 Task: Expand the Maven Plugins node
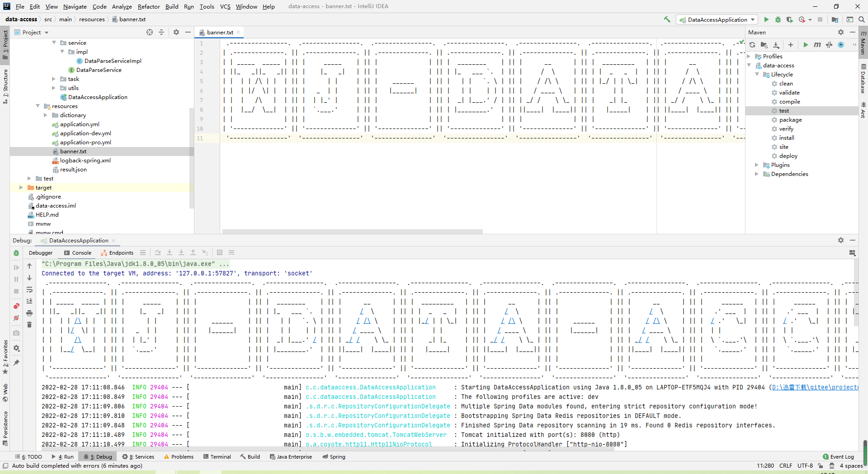tap(756, 165)
